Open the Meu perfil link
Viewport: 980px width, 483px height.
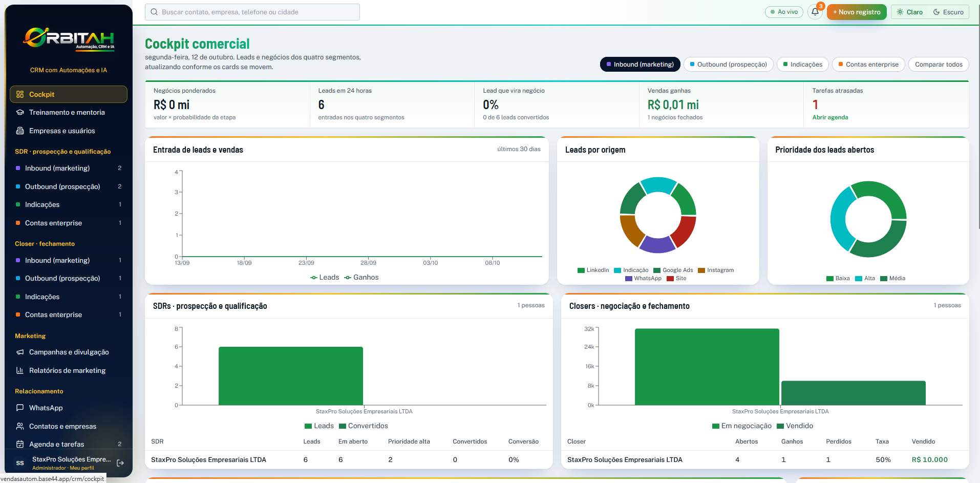82,468
